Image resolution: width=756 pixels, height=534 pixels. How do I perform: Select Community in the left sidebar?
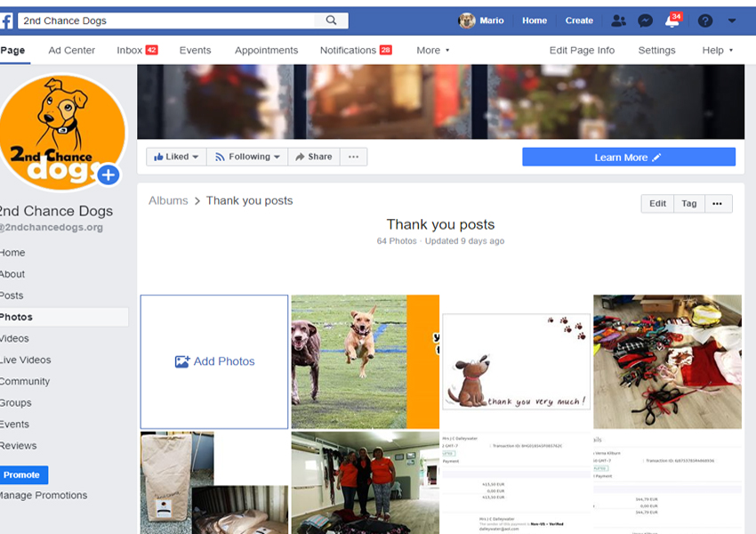[x=25, y=382]
